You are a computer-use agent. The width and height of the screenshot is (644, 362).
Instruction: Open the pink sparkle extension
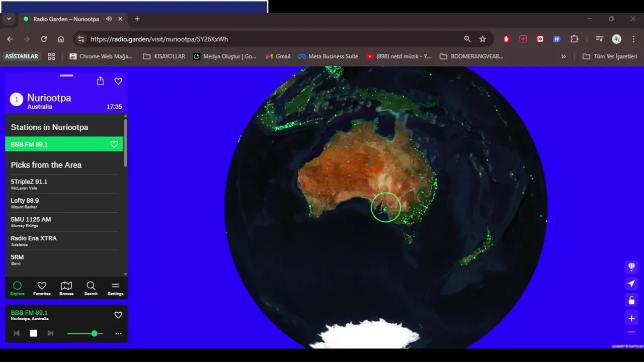click(523, 39)
